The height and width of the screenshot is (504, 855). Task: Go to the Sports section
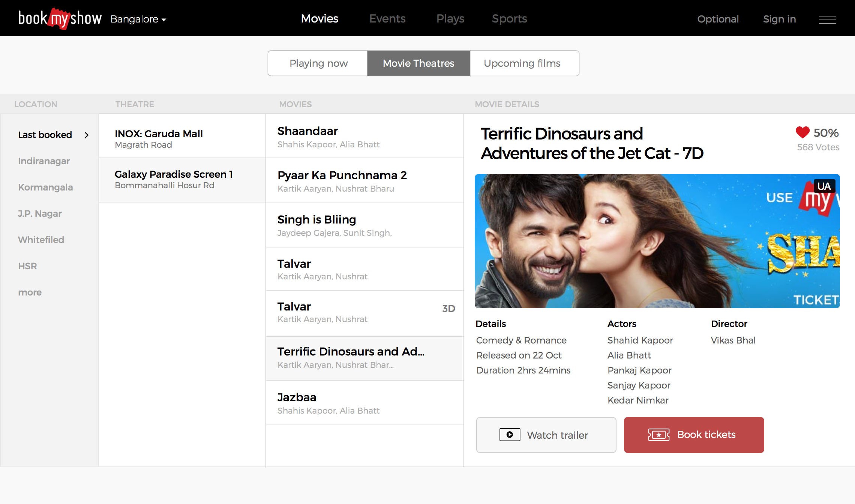pyautogui.click(x=509, y=19)
